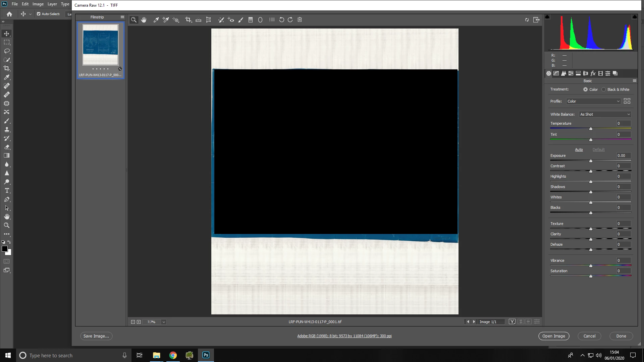Open the White Balance dropdown

coord(605,114)
